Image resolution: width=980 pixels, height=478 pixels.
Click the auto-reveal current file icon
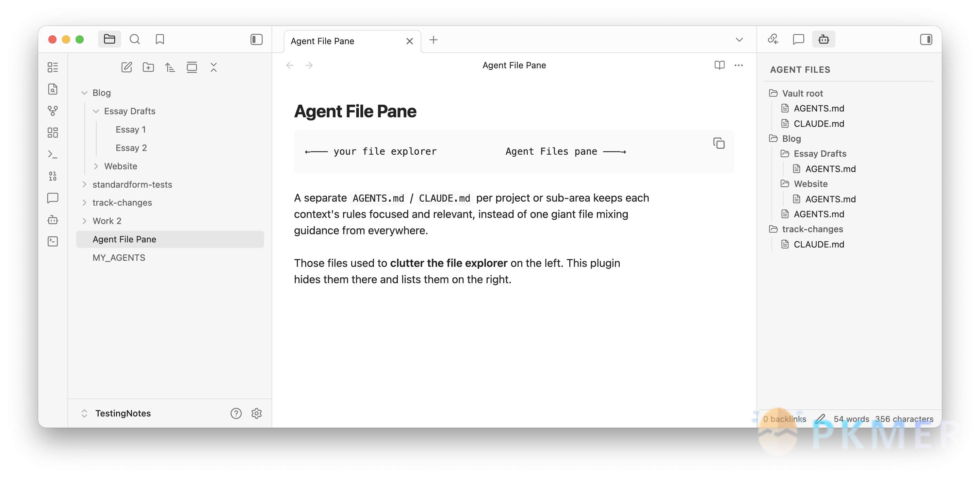point(192,67)
